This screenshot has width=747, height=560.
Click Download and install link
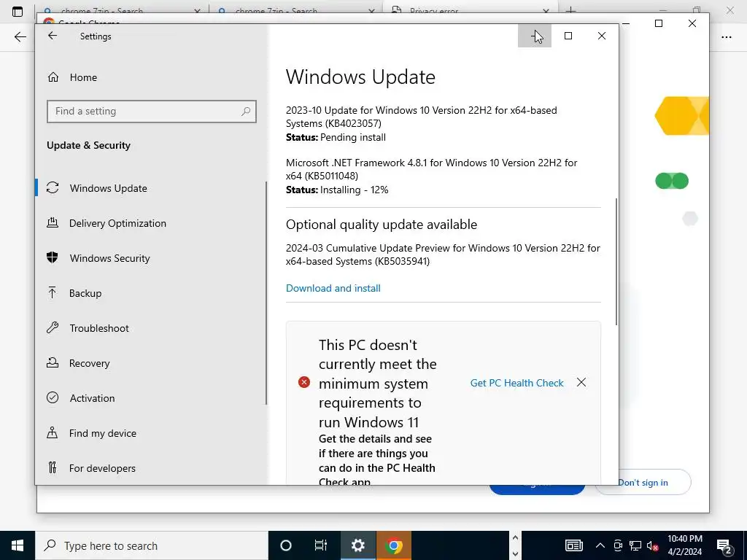pos(333,288)
